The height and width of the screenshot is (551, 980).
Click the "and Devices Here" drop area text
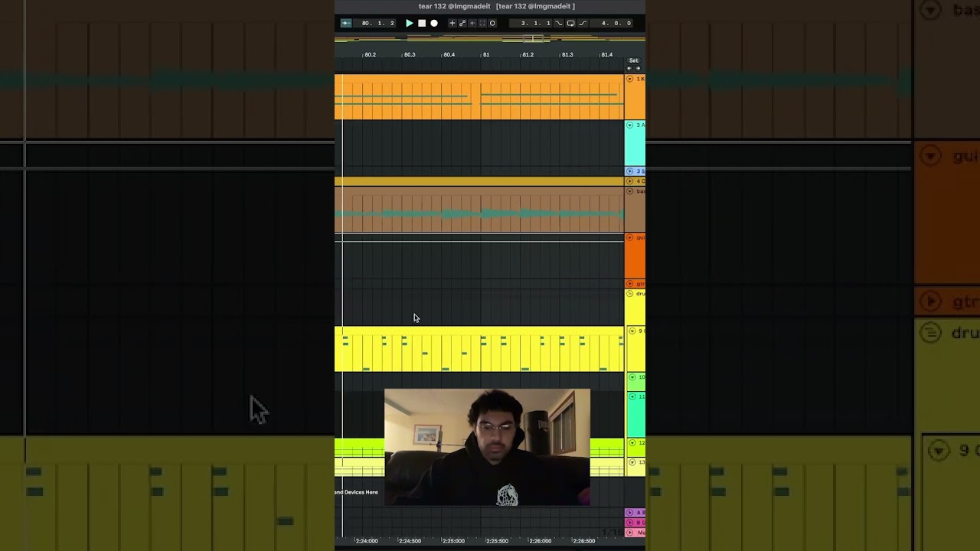(x=357, y=492)
